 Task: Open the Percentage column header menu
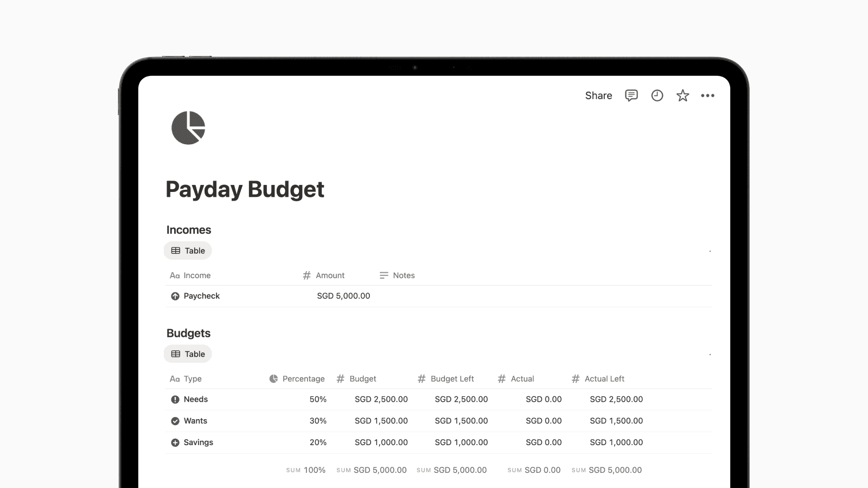[297, 378]
